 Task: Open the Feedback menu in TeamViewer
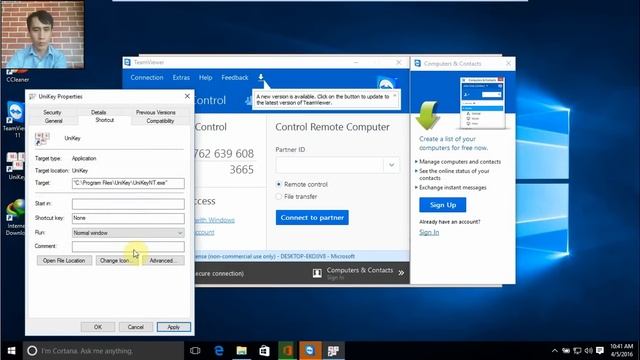tap(235, 78)
